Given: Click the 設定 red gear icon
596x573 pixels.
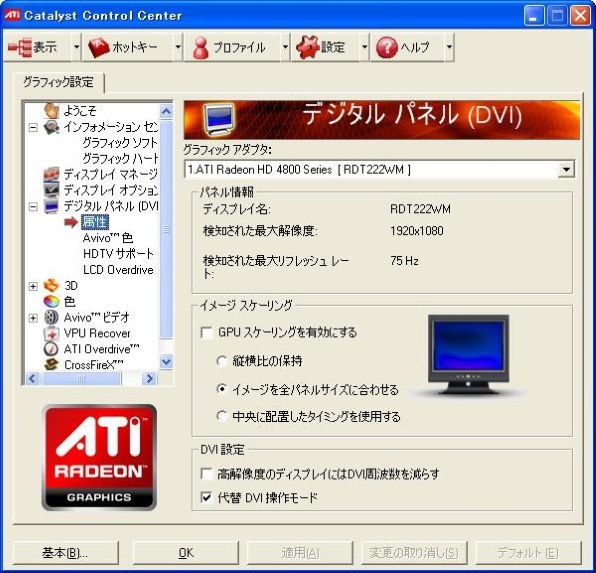Looking at the screenshot, I should coord(307,47).
